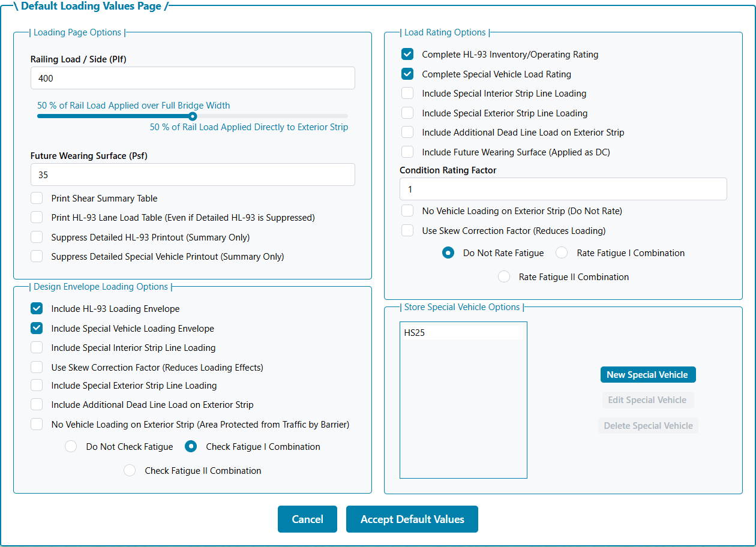Enable Print Shear Summary Table checkbox
This screenshot has width=756, height=547.
point(37,199)
